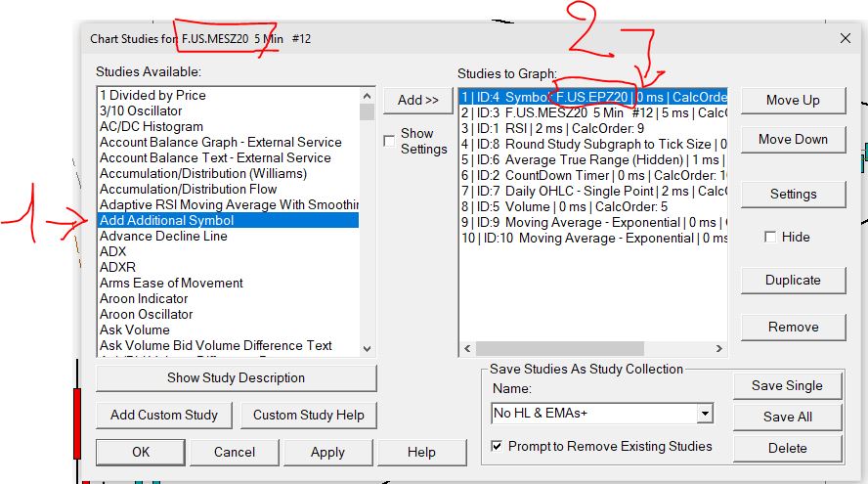Screen dimensions: 868x484
Task: Click the Studies Available scrollbar thumb
Action: 367,112
